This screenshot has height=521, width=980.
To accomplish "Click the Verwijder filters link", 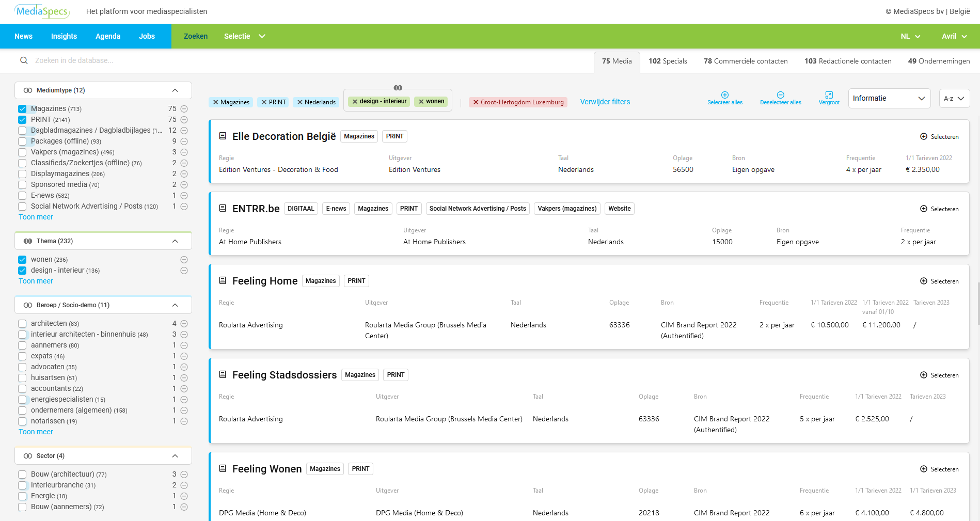I will pyautogui.click(x=605, y=102).
